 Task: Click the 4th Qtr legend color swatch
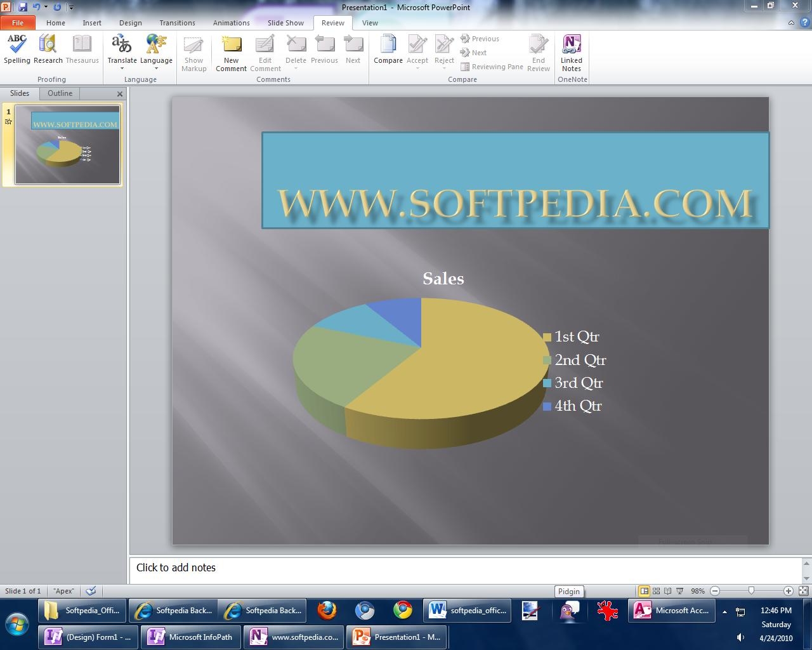tap(547, 406)
